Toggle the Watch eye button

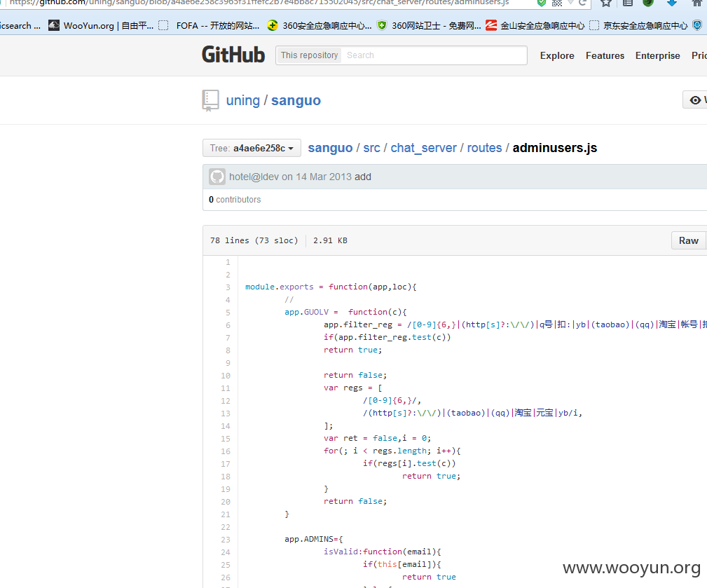695,100
